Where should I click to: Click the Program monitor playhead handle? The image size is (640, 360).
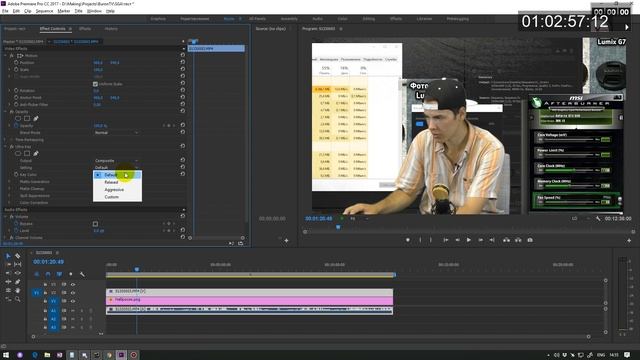pos(338,227)
